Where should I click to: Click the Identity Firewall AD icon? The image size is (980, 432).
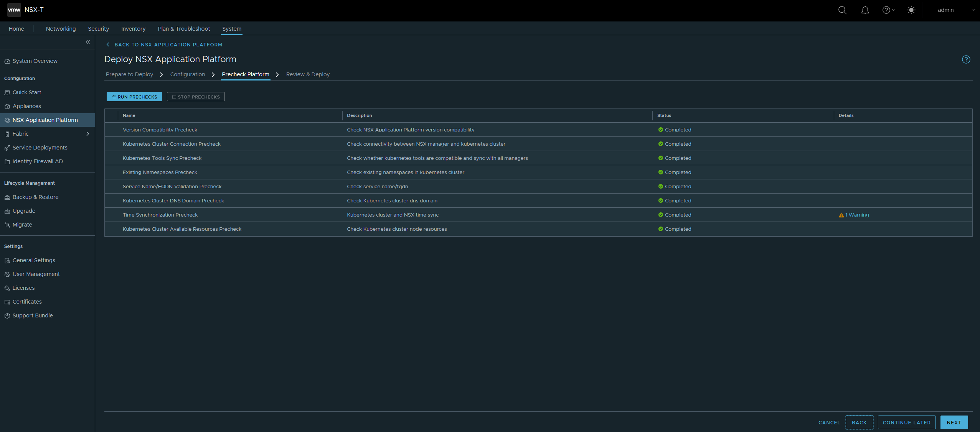(x=7, y=162)
